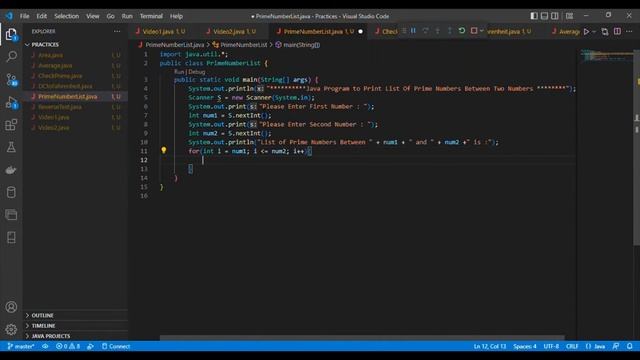Image resolution: width=640 pixels, height=360 pixels.
Task: Open the View menu
Action: pyautogui.click(x=93, y=16)
